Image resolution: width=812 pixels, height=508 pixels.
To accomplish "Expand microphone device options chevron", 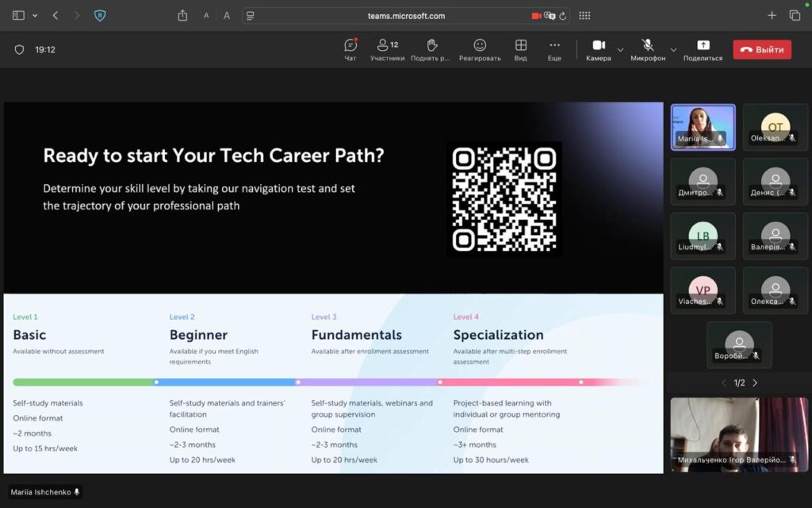I will point(673,50).
